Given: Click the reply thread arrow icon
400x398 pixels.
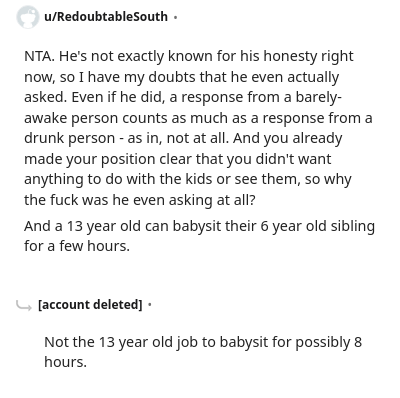Looking at the screenshot, I should point(24,305).
